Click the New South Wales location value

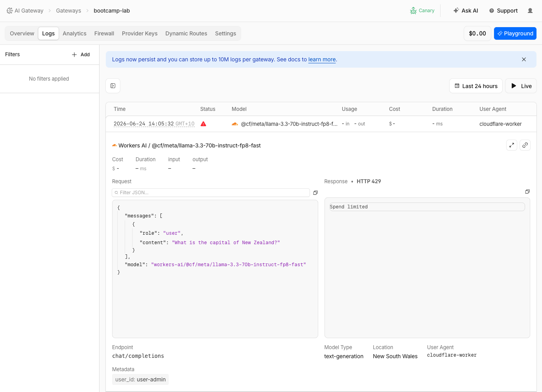click(395, 356)
